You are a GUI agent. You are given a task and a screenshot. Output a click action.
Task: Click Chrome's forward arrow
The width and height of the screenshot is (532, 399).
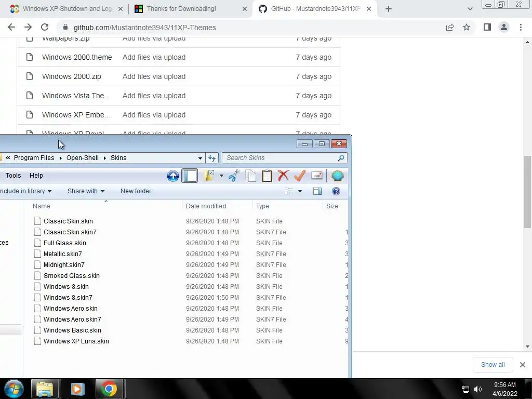coord(28,28)
